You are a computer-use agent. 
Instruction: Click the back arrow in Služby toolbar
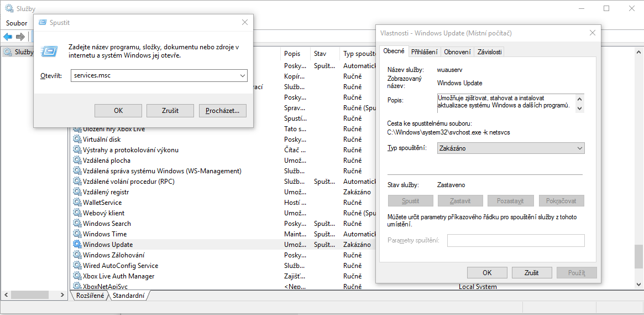pyautogui.click(x=8, y=37)
